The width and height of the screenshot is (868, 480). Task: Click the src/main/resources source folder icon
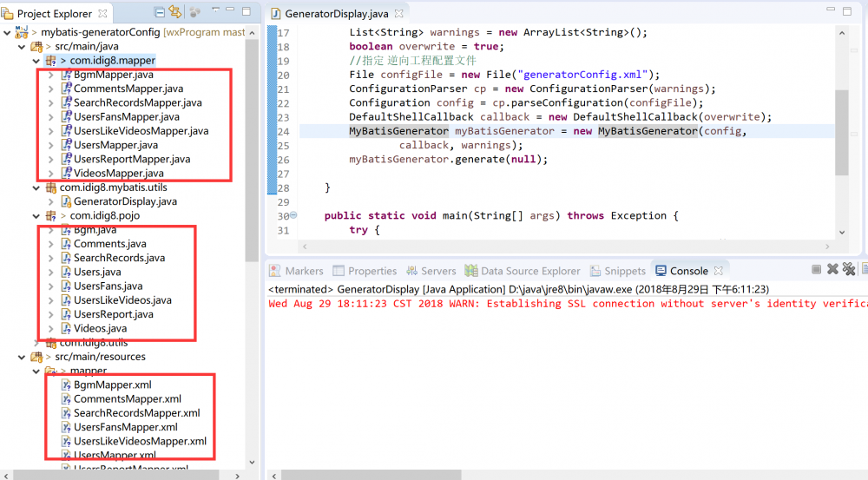click(x=36, y=357)
